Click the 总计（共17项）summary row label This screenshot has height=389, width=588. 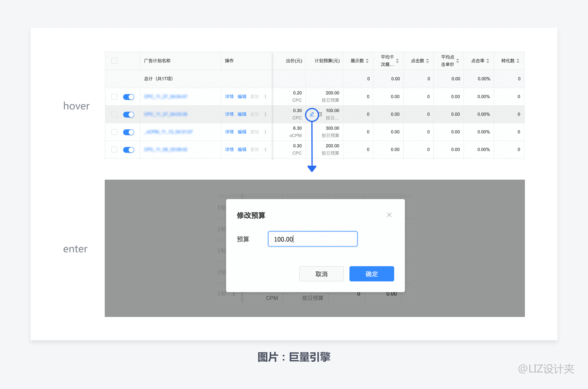coord(158,79)
